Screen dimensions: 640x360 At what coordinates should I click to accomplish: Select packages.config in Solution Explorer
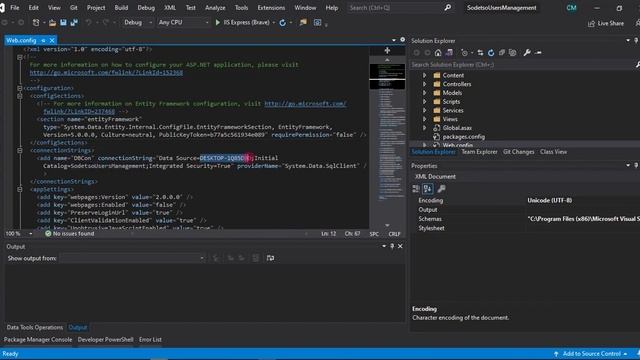[464, 137]
